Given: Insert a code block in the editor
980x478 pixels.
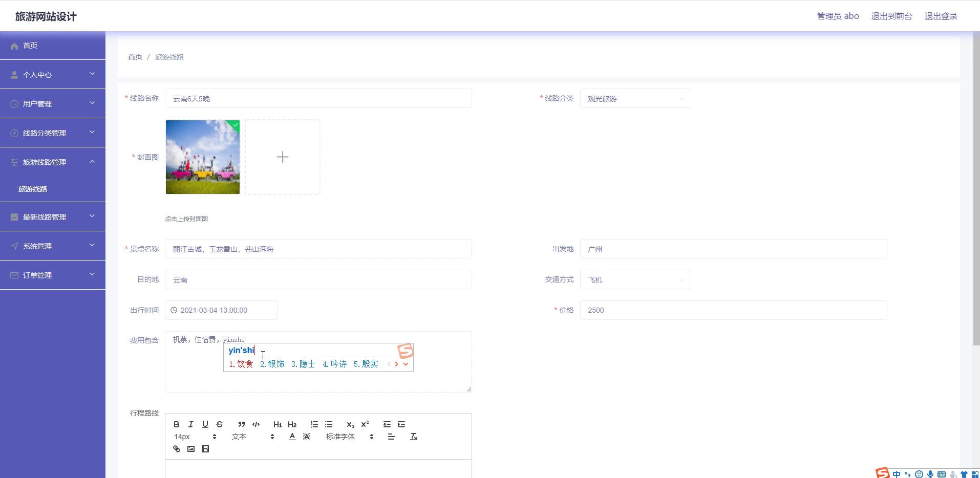Looking at the screenshot, I should (256, 424).
